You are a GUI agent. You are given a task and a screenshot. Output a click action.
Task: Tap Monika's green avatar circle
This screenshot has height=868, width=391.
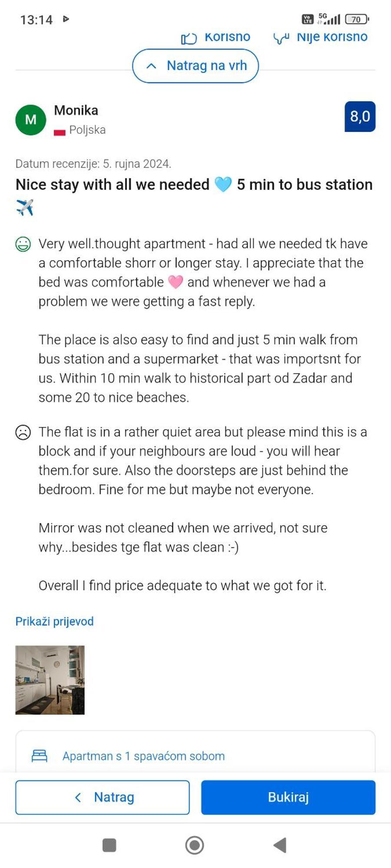click(31, 120)
